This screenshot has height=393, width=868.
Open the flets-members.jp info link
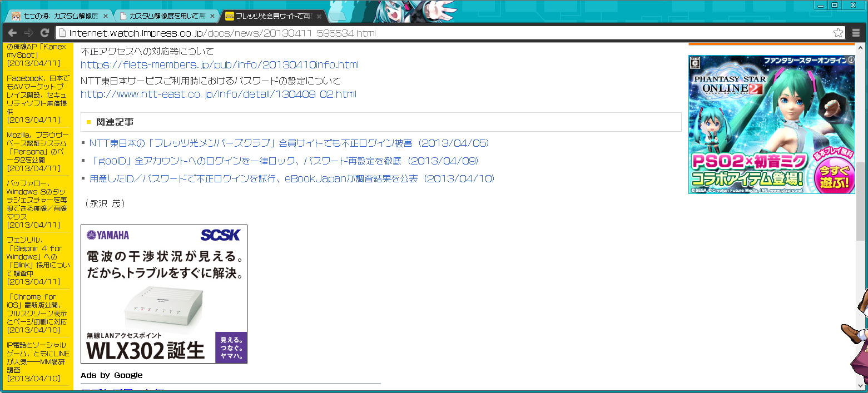pyautogui.click(x=220, y=65)
